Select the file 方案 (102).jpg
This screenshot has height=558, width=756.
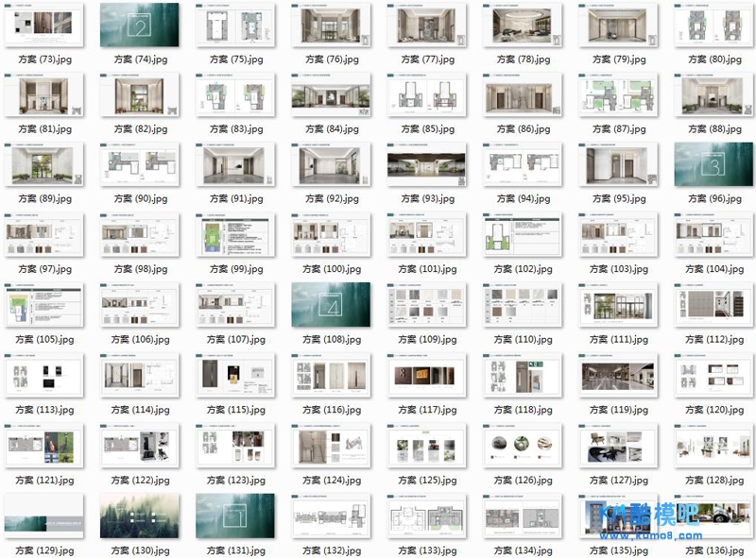522,235
